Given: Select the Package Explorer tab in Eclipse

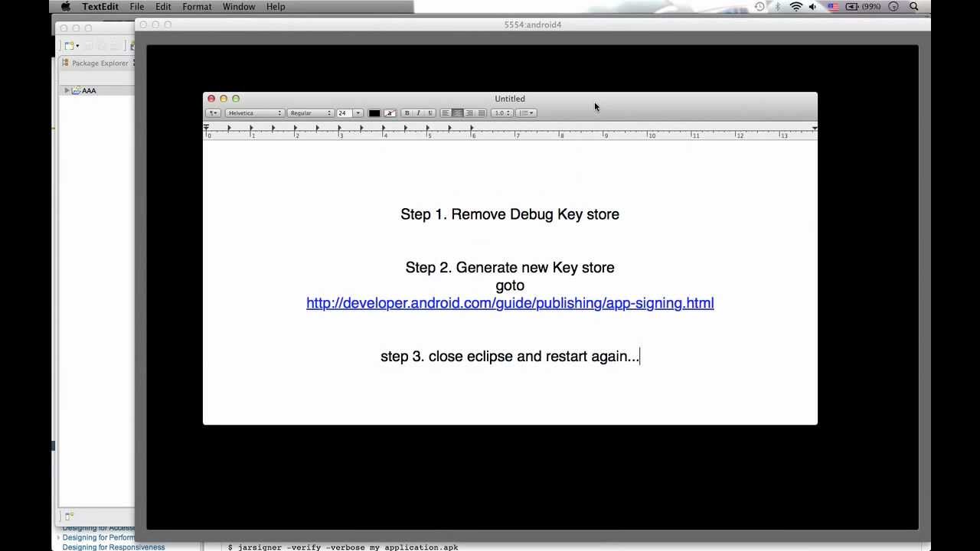Looking at the screenshot, I should (96, 64).
